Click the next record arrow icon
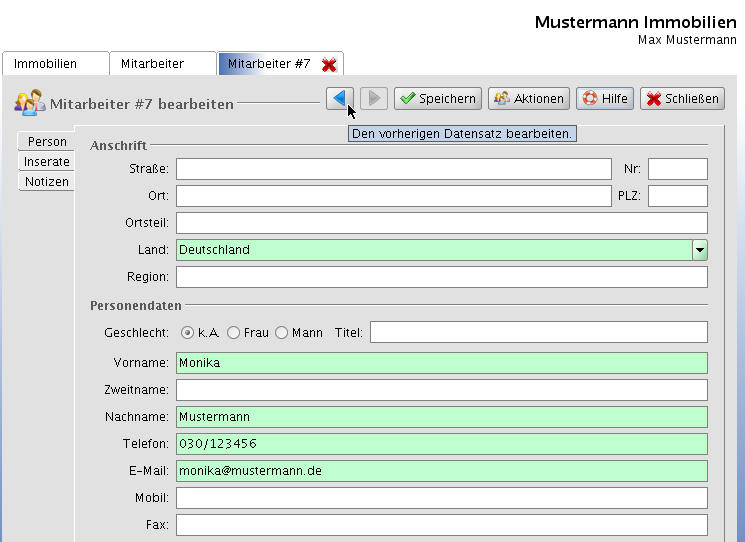745x542 pixels. 373,98
